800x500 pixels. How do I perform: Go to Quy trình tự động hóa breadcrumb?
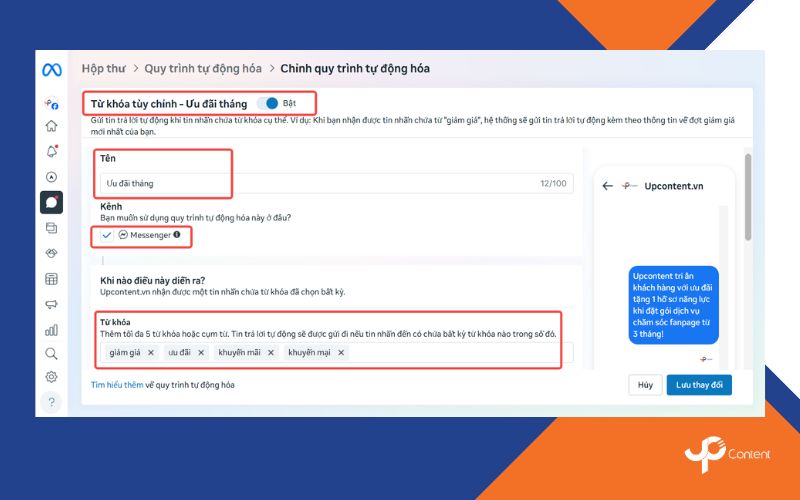tap(203, 68)
